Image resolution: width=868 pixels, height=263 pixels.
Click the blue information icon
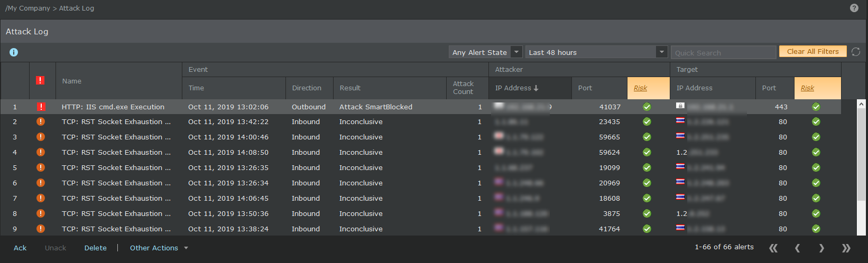pos(14,52)
